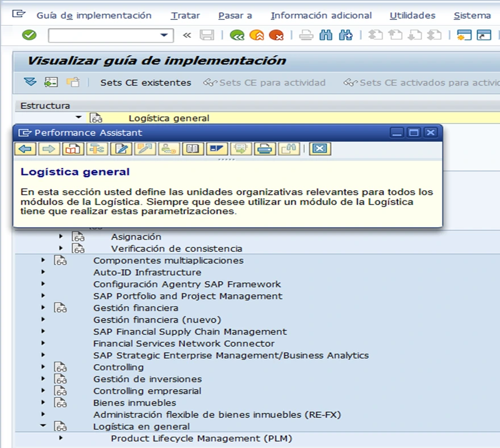Screen dimensions: 500x448
Task: Print the help text from Performance Assistant
Action: pos(265,149)
